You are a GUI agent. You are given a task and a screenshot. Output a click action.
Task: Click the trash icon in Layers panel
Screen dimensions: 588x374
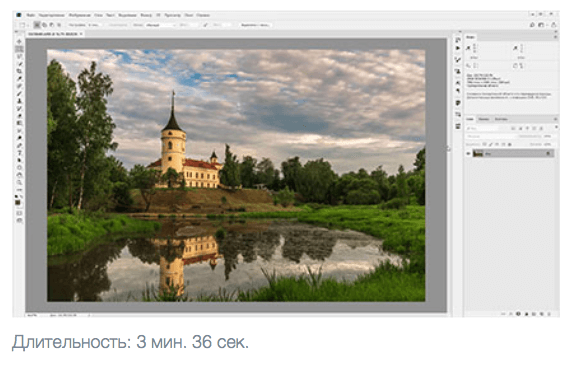549,314
